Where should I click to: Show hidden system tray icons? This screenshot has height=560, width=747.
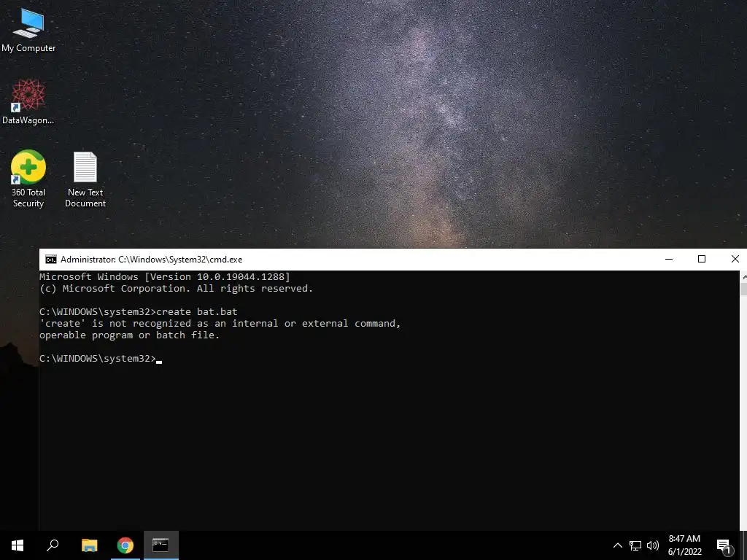point(617,545)
